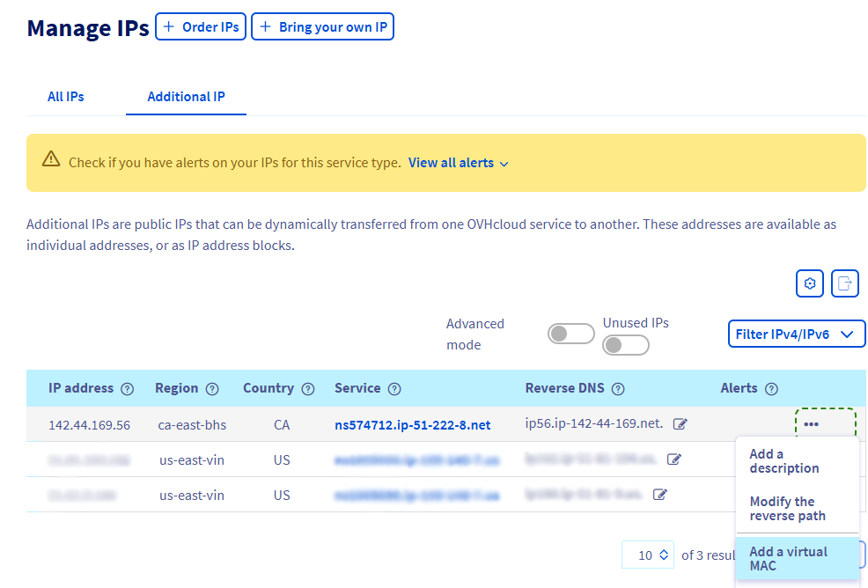The image size is (868, 588).
Task: Open blurred service link in third row
Action: click(417, 495)
